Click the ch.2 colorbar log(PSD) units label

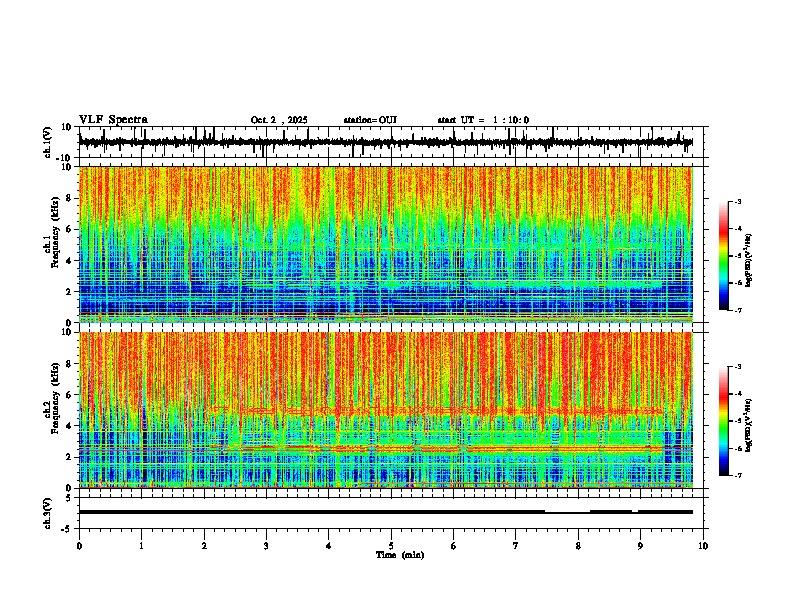click(748, 425)
